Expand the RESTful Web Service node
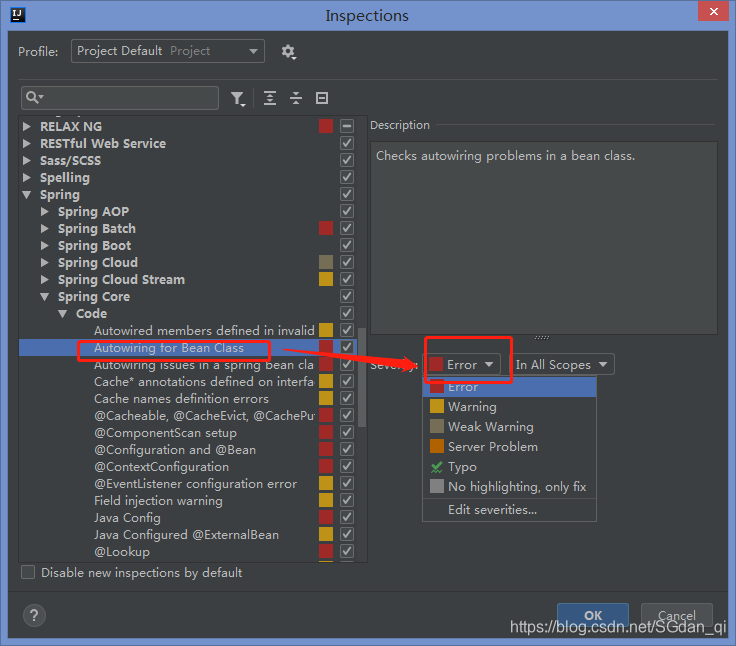The width and height of the screenshot is (736, 646). tap(27, 143)
